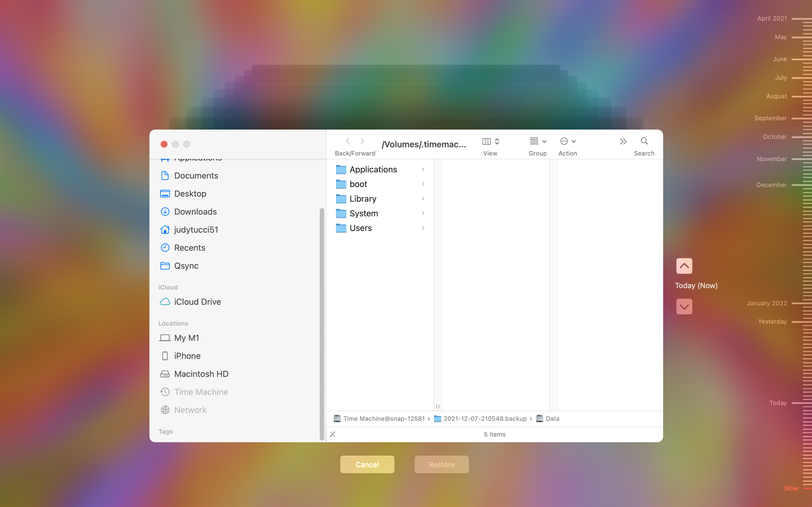Click the Cancel button
This screenshot has height=507, width=812.
pyautogui.click(x=367, y=464)
